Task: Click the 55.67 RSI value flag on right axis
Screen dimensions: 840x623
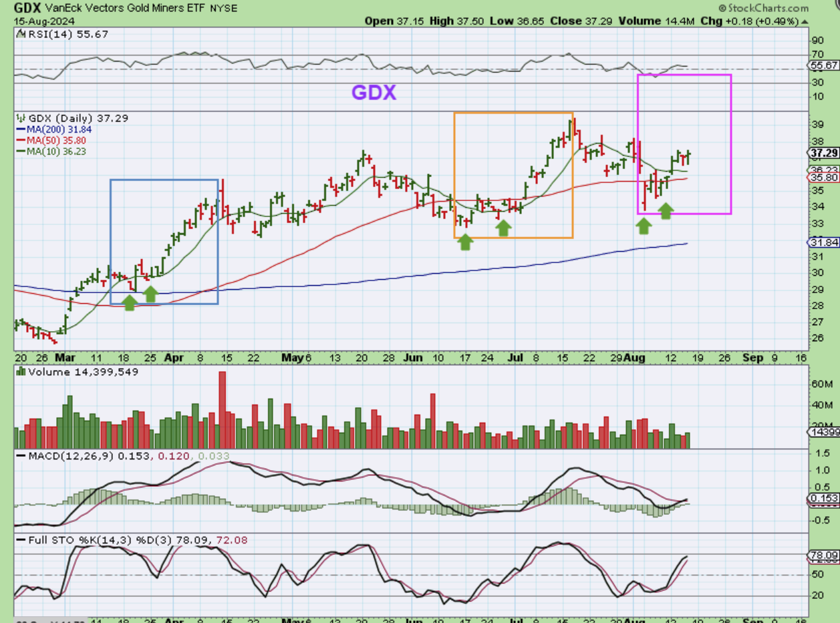Action: click(x=823, y=65)
